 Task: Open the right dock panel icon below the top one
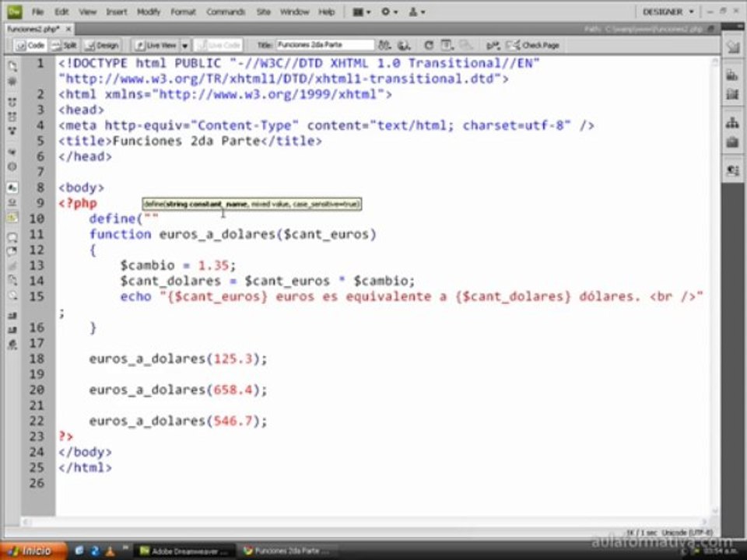pos(733,75)
